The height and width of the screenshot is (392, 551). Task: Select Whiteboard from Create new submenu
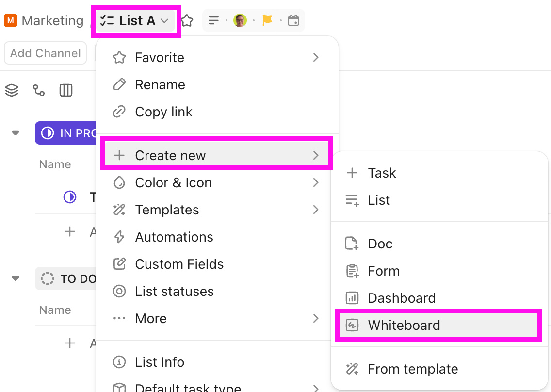404,325
